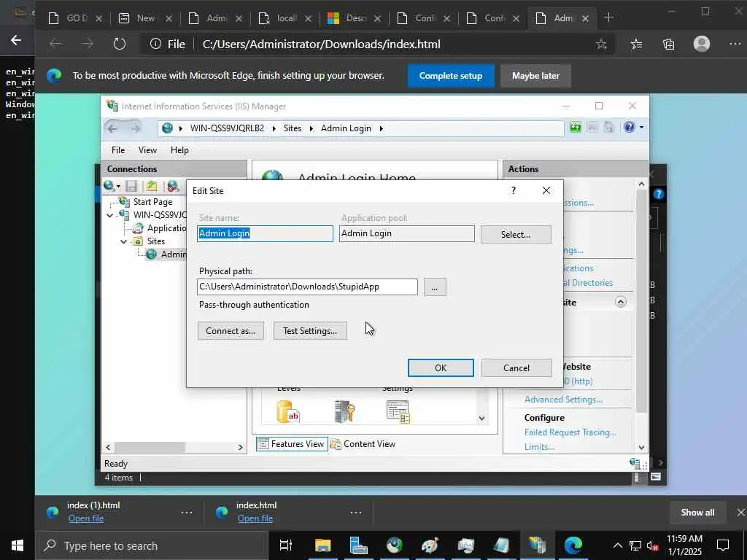Image resolution: width=747 pixels, height=560 pixels.
Task: Expand the arrow after Admin Login breadcrumb
Action: pos(381,128)
